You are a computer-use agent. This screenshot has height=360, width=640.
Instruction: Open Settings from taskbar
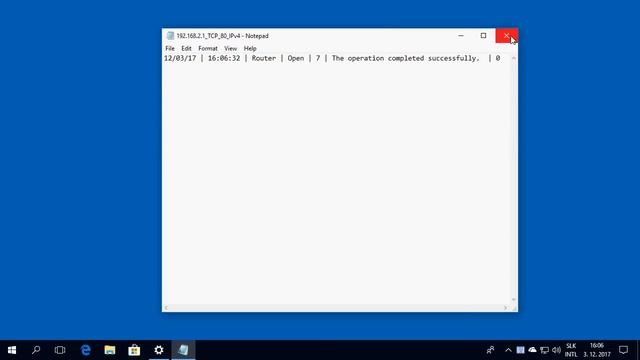coord(159,350)
